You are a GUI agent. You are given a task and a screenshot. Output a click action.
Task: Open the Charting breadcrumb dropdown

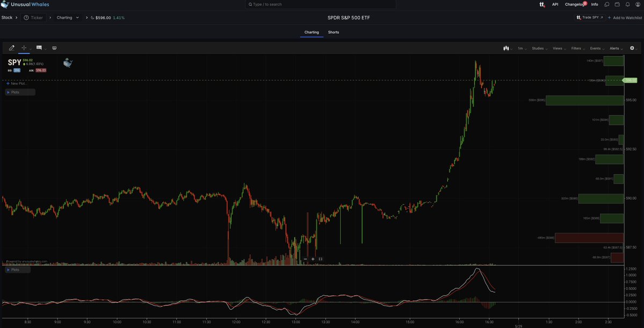pos(68,18)
